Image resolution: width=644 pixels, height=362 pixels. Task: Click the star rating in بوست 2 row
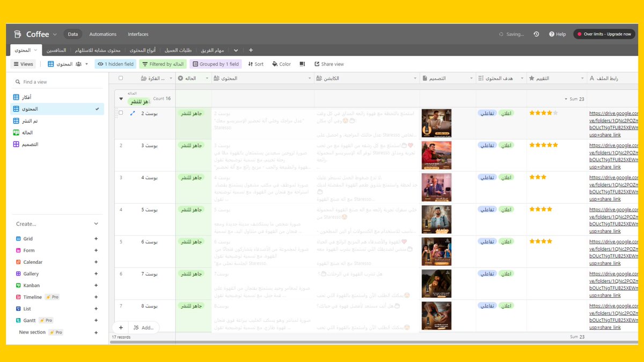(544, 113)
